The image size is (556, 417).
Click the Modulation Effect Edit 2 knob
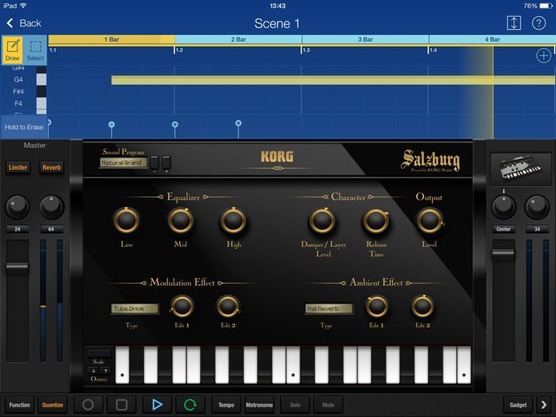pos(228,306)
